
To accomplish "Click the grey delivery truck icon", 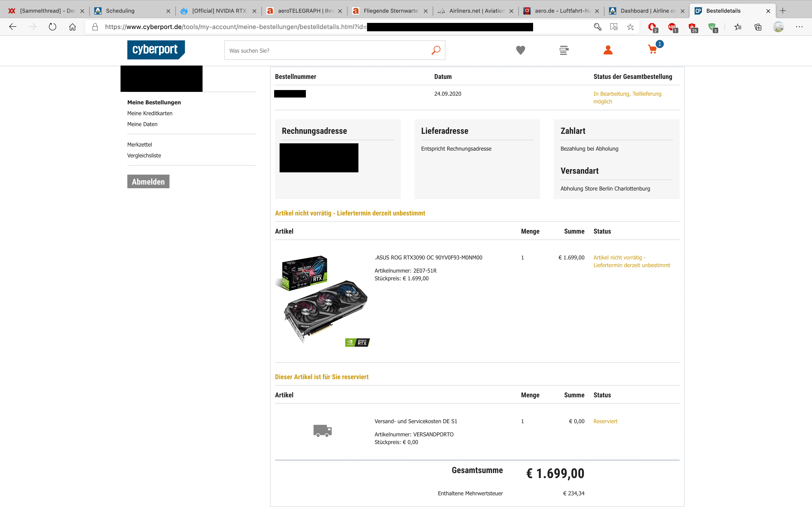I will (322, 430).
